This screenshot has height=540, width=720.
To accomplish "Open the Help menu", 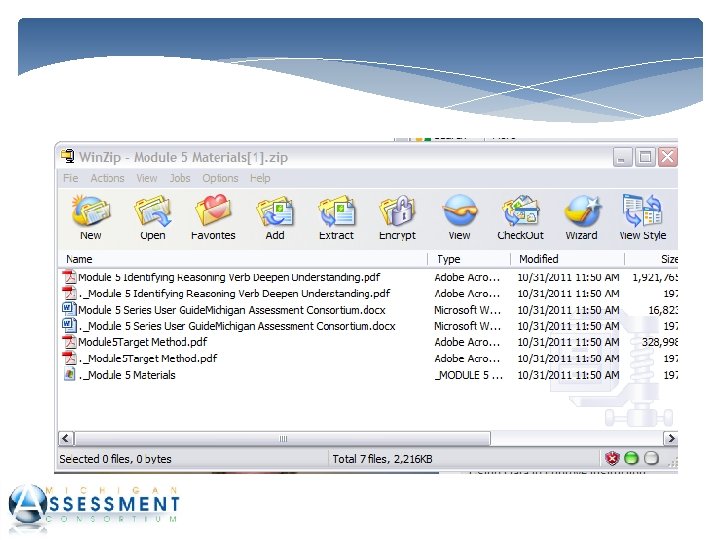I will pyautogui.click(x=260, y=178).
